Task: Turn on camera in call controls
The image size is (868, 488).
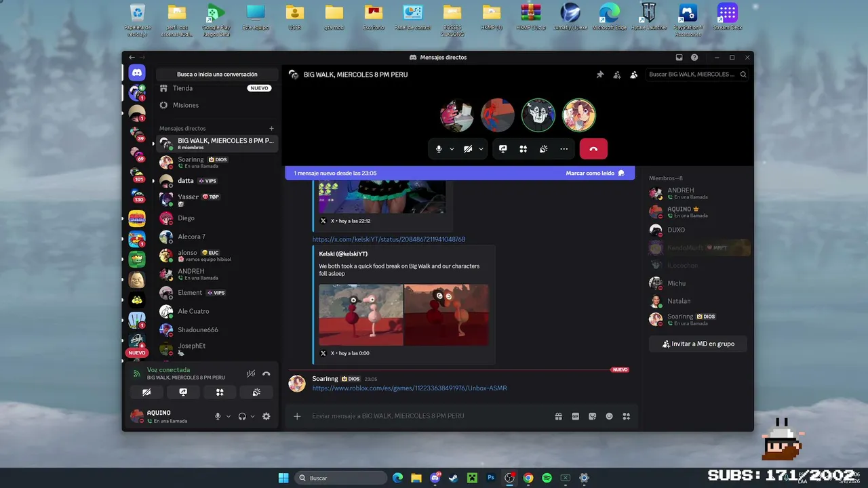Action: (468, 149)
